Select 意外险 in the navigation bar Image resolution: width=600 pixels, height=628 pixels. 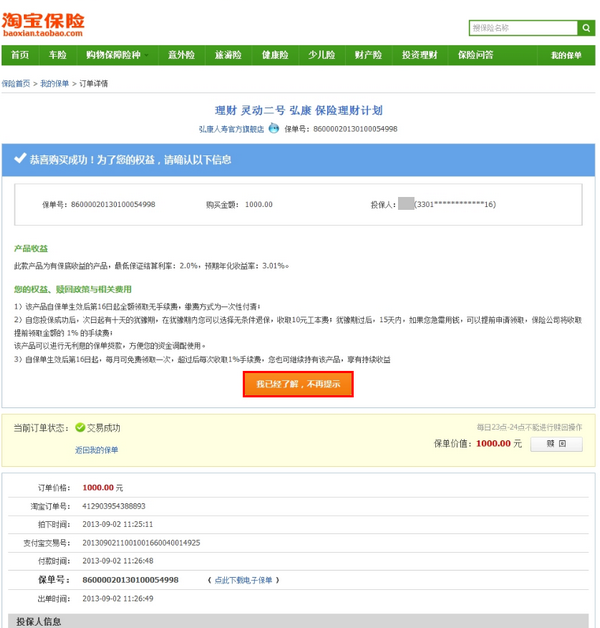point(181,55)
